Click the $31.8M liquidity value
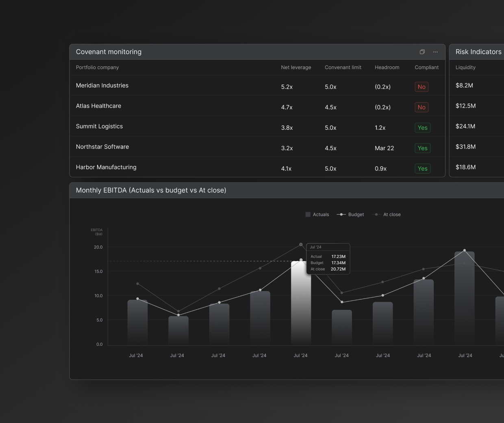 coord(465,147)
